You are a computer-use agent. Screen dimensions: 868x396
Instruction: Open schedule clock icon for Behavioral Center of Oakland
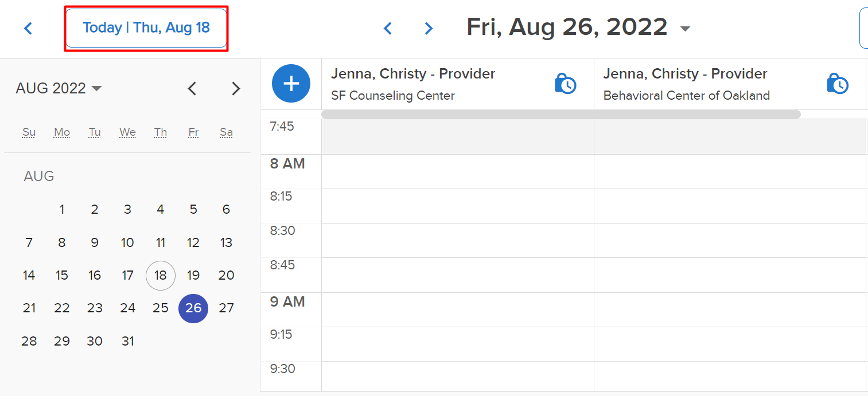838,84
